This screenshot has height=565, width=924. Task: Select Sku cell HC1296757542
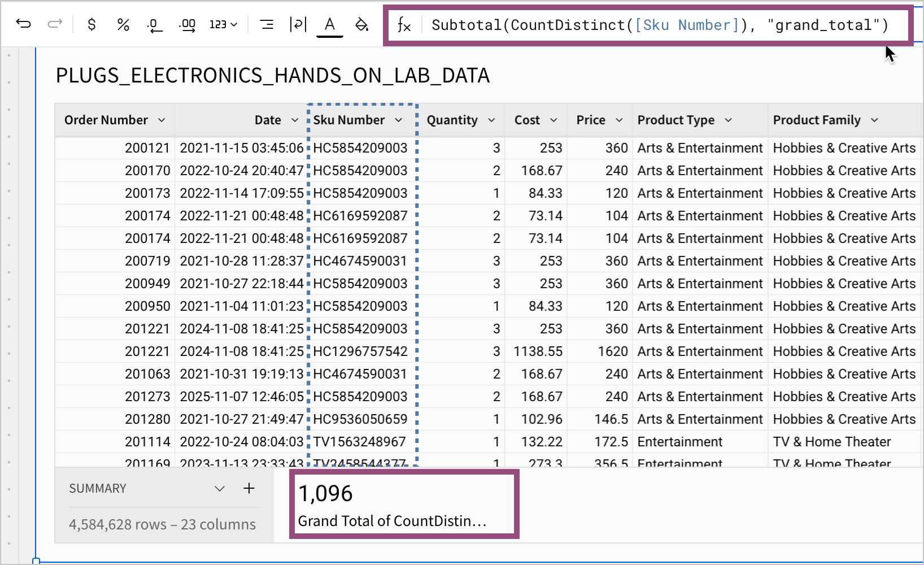click(363, 351)
